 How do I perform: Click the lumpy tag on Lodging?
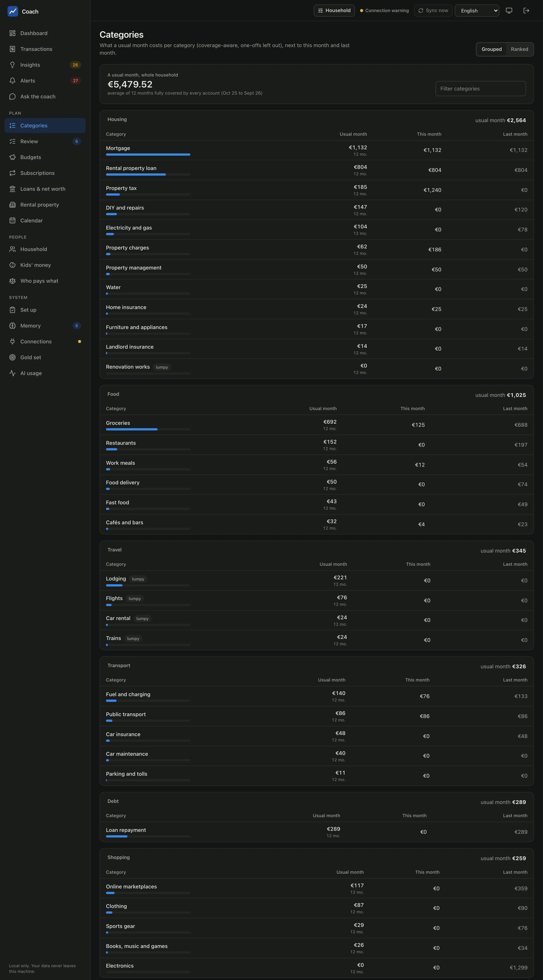(x=138, y=579)
